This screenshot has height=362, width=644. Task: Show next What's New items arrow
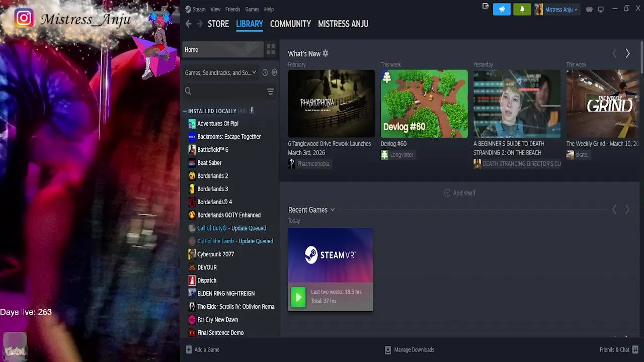(627, 53)
